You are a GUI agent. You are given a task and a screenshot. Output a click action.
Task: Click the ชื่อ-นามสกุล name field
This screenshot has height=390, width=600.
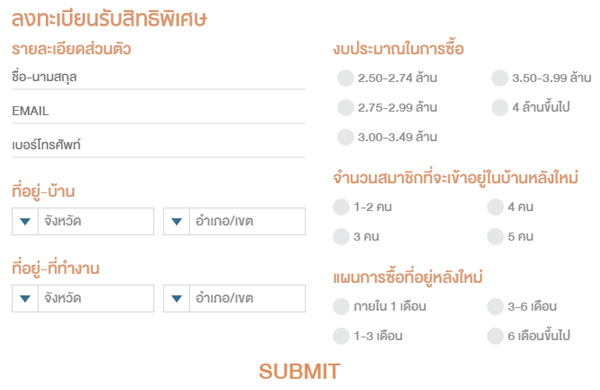click(158, 78)
